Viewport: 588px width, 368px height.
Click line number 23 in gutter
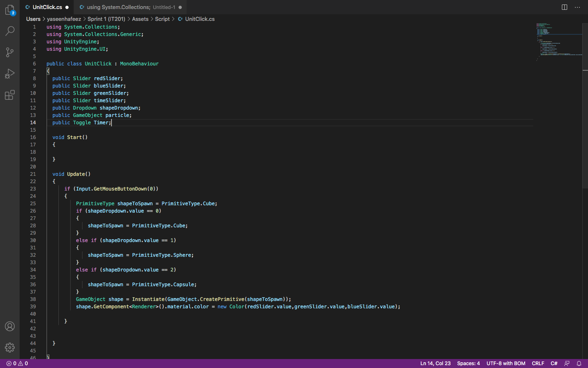click(33, 189)
